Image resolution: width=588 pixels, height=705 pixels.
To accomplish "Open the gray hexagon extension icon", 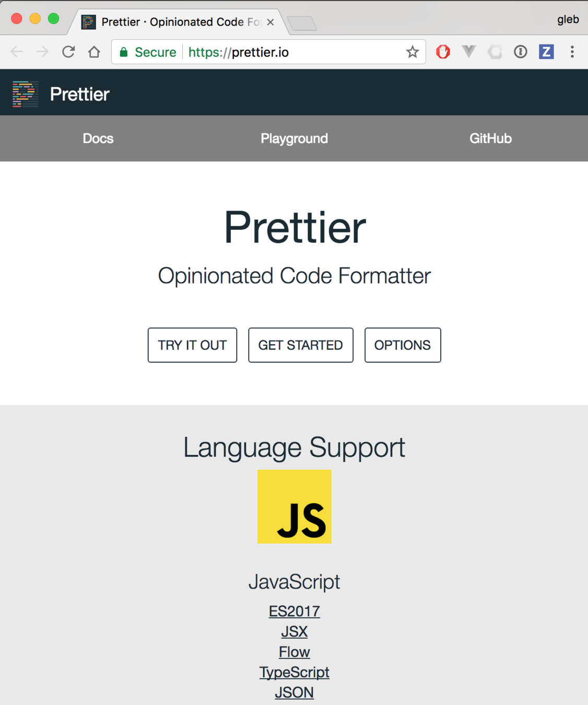I will (x=495, y=52).
